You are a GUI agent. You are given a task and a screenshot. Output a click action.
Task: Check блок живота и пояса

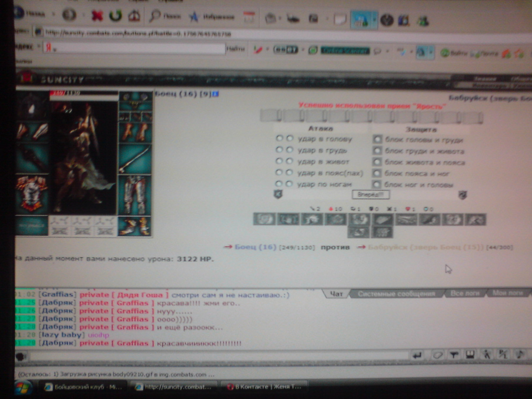pyautogui.click(x=377, y=162)
